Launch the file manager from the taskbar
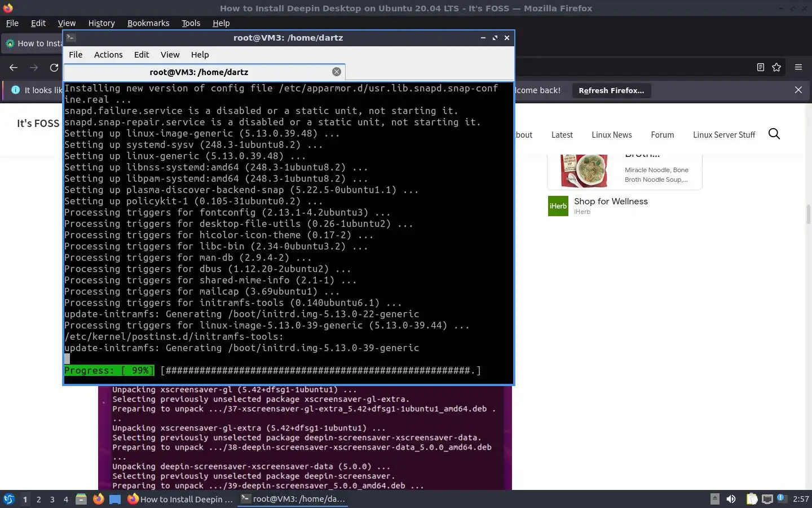Image resolution: width=812 pixels, height=508 pixels. coord(81,499)
